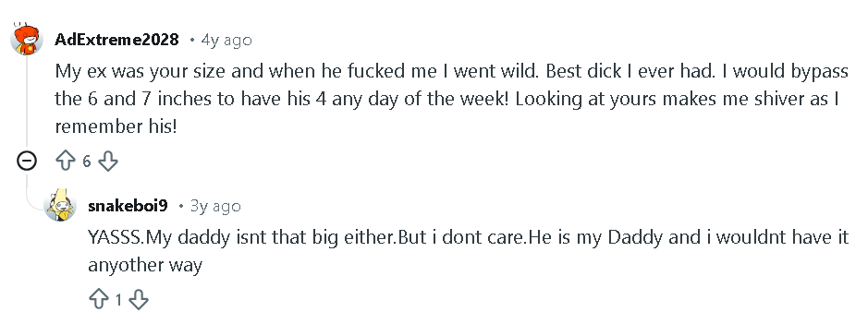868x336 pixels.
Task: Collapse comment via vertical thread line
Action: point(27,103)
